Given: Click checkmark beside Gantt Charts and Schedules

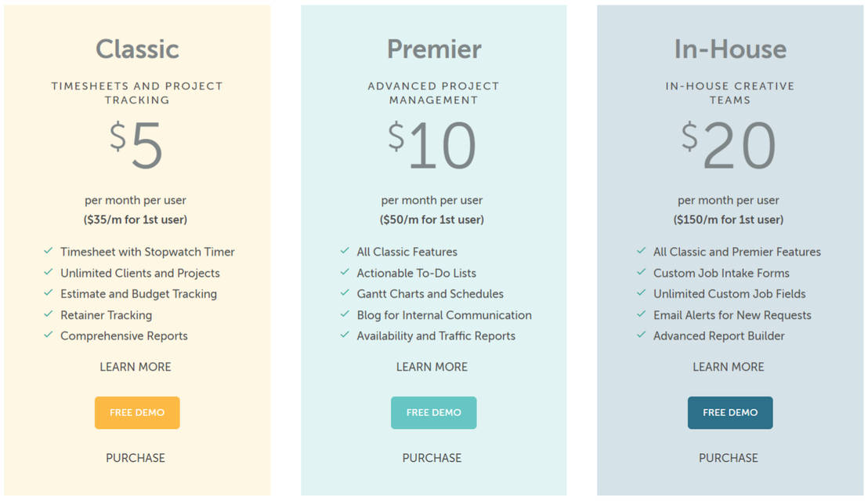Looking at the screenshot, I should pyautogui.click(x=345, y=293).
